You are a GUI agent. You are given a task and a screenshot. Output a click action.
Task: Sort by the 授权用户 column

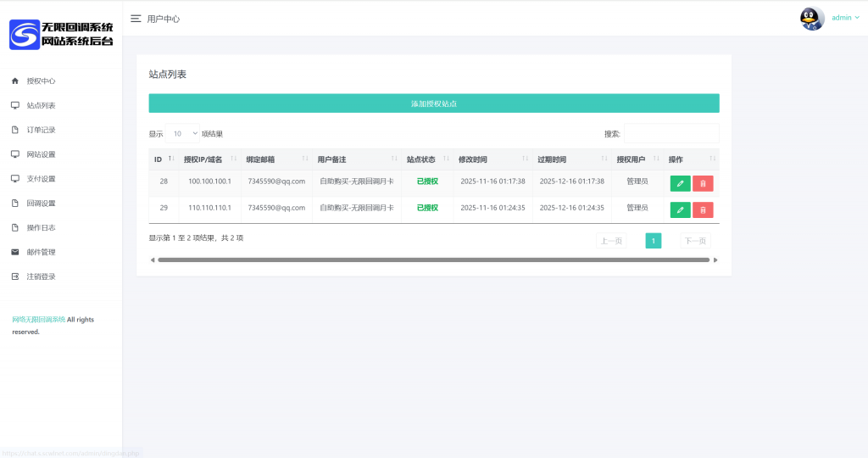[637, 159]
